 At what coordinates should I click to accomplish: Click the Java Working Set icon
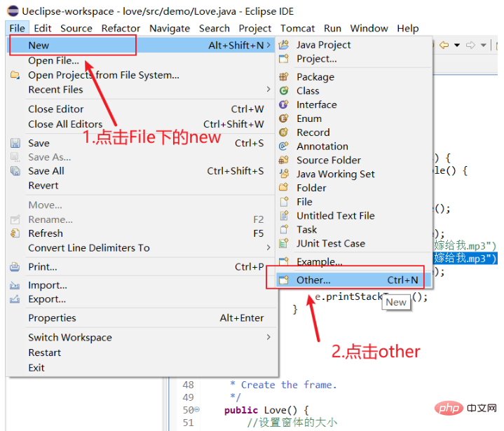[x=283, y=174]
